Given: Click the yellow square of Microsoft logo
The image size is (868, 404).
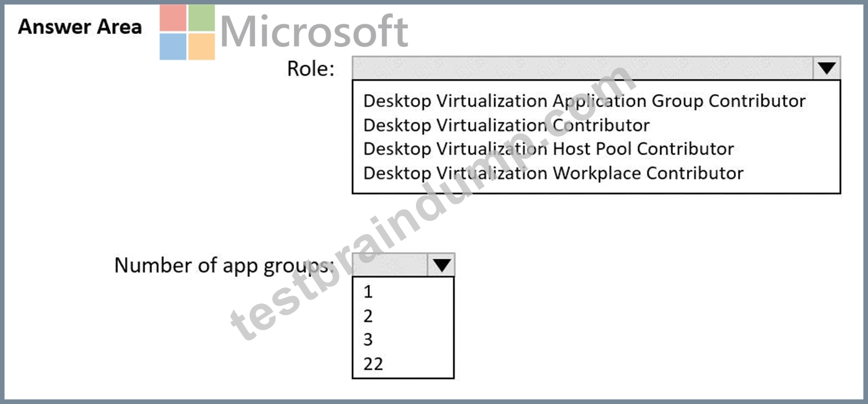Looking at the screenshot, I should click(x=202, y=47).
